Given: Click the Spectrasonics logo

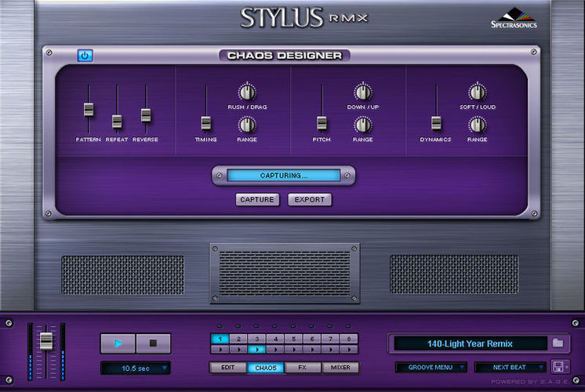Looking at the screenshot, I should [x=514, y=19].
